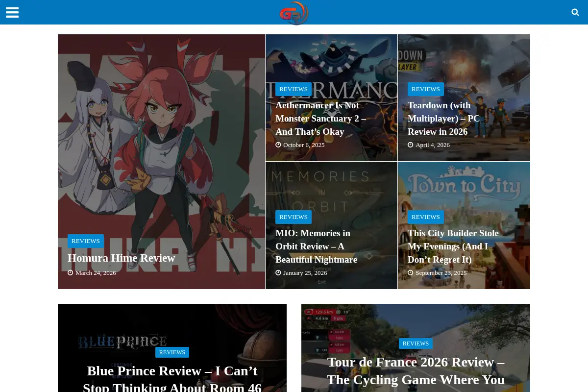Open MIO: Memories in Orbit Review article

(317, 246)
